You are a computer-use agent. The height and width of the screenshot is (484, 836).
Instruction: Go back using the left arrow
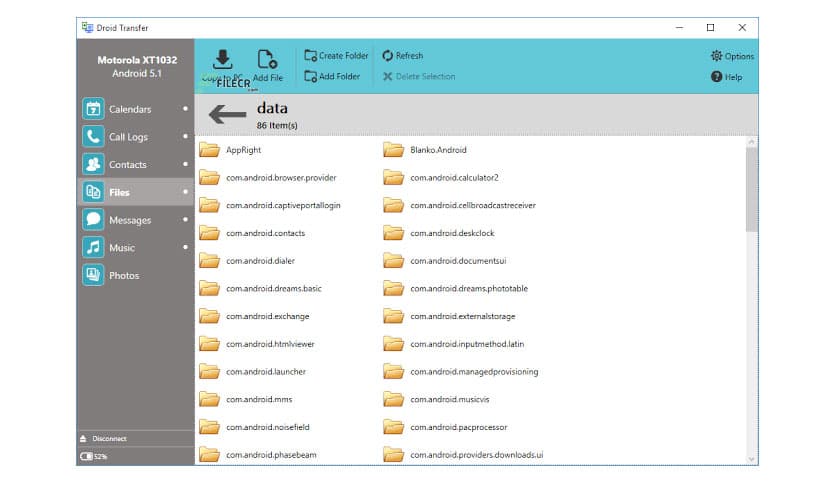[x=228, y=114]
